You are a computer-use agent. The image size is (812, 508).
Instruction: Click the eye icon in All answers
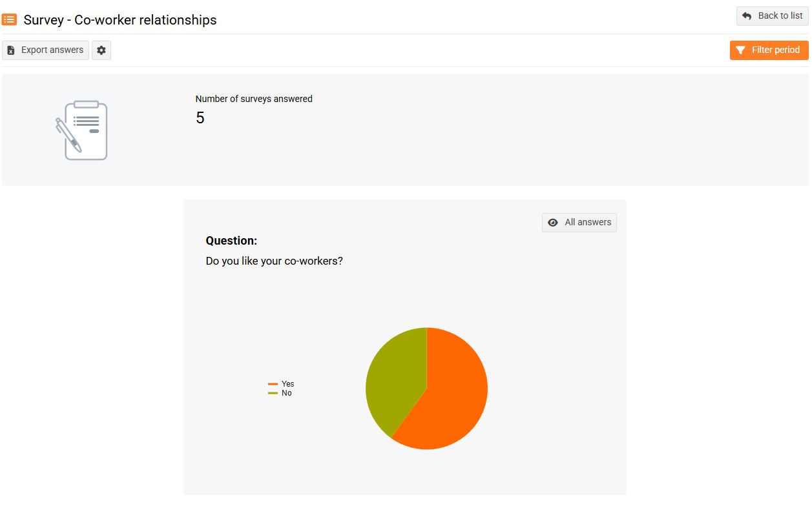[x=552, y=223]
